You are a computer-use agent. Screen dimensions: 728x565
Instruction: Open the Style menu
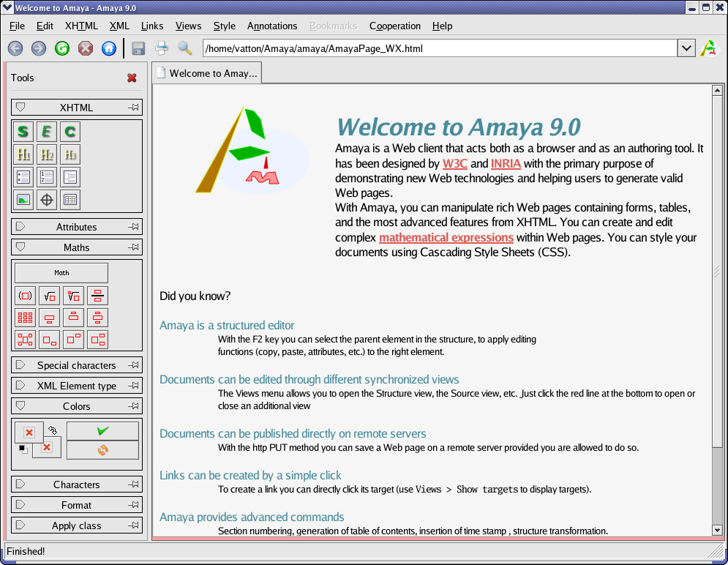point(224,26)
